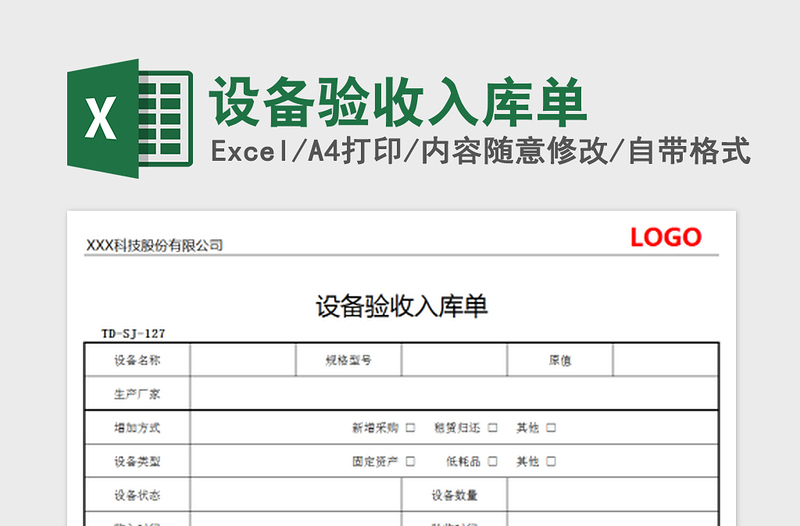Click the empty cell next to 原值
The image size is (800, 526).
click(x=666, y=360)
